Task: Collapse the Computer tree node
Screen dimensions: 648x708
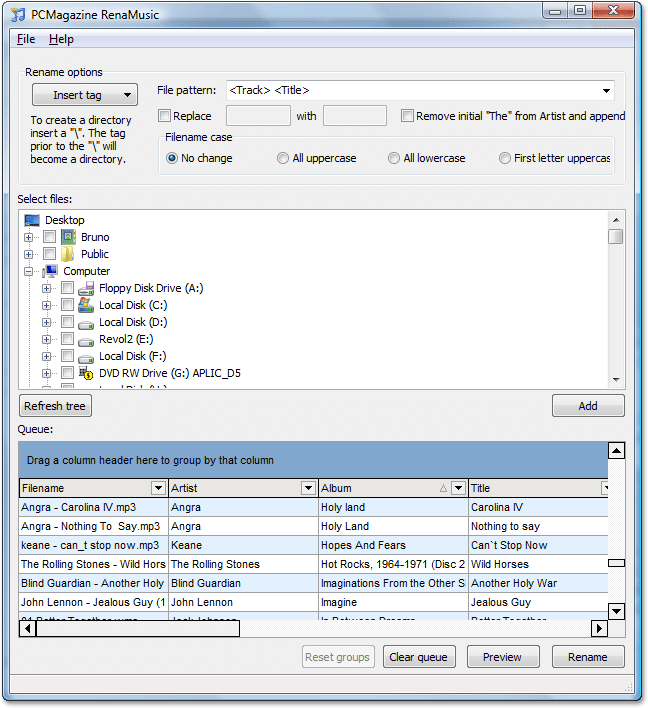Action: [x=29, y=271]
